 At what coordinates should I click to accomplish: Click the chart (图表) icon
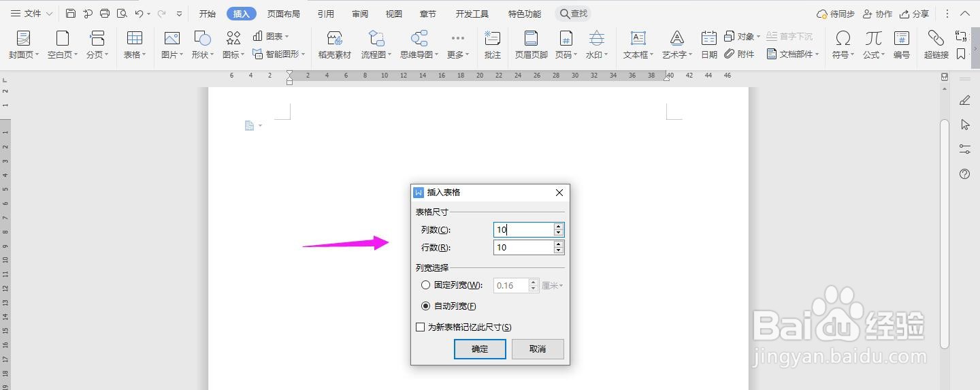[258, 36]
